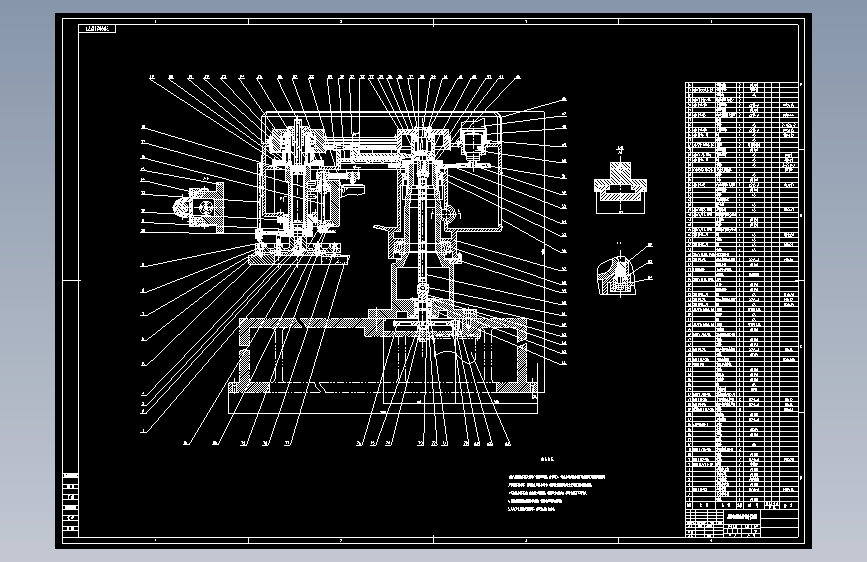Select the parts list table on right side
Screen dimensions: 867x562
coord(742,295)
